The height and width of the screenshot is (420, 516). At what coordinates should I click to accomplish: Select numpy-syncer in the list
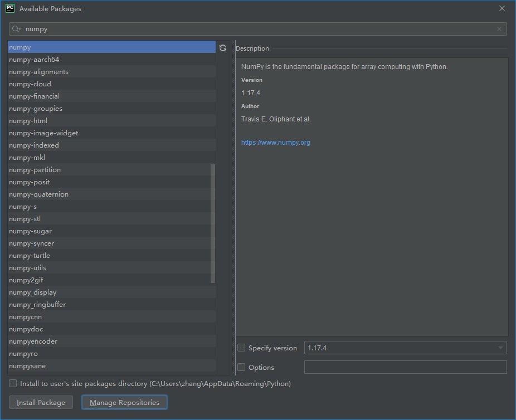111,243
